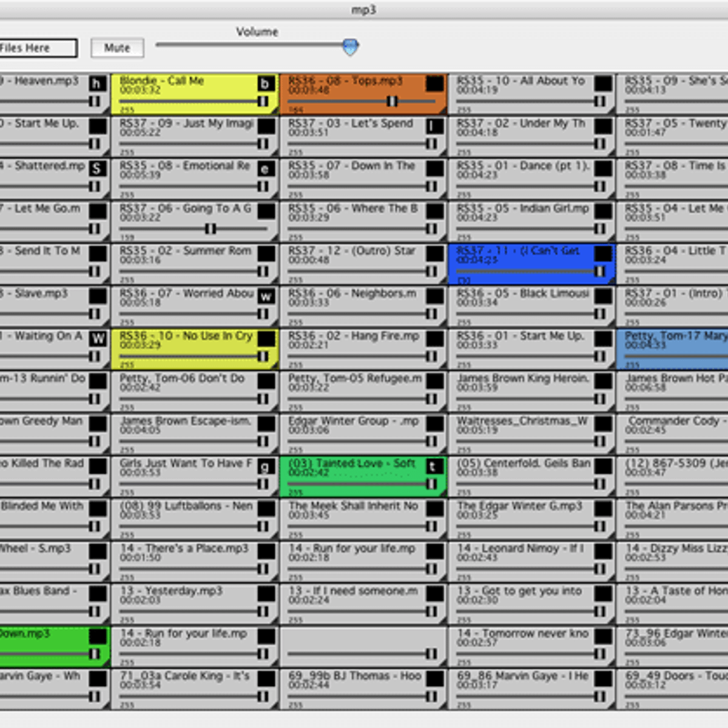Play the Blondie - Call Me cell
Screen dimensions: 728x728
click(194, 94)
